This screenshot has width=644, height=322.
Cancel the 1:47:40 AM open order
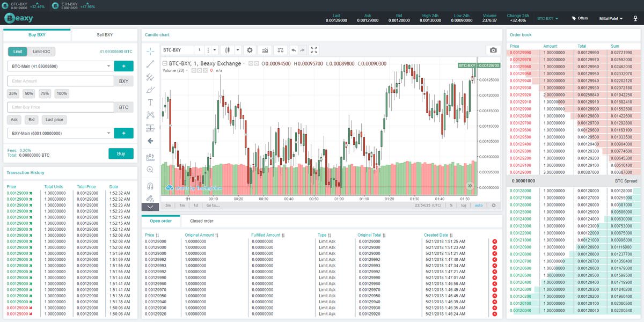click(495, 260)
